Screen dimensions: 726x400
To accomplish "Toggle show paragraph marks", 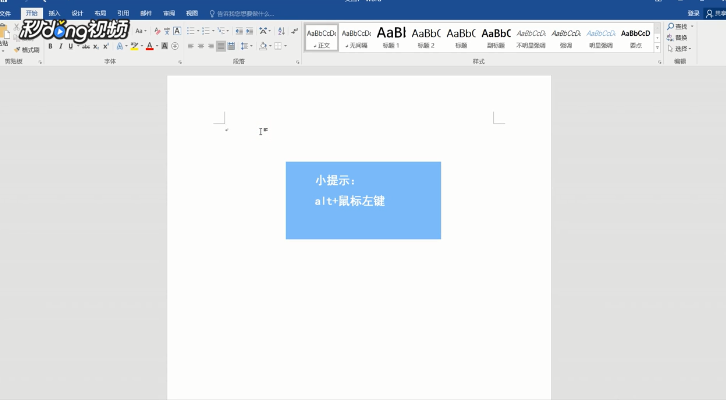I will click(x=294, y=31).
